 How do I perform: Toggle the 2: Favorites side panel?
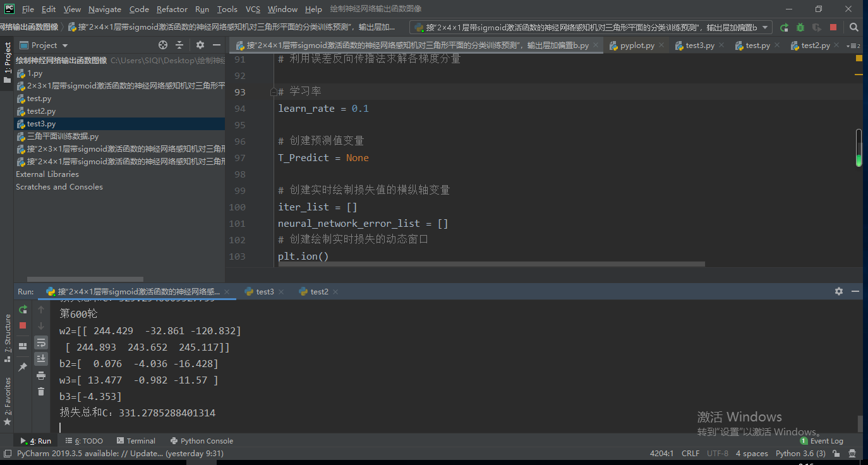point(7,401)
